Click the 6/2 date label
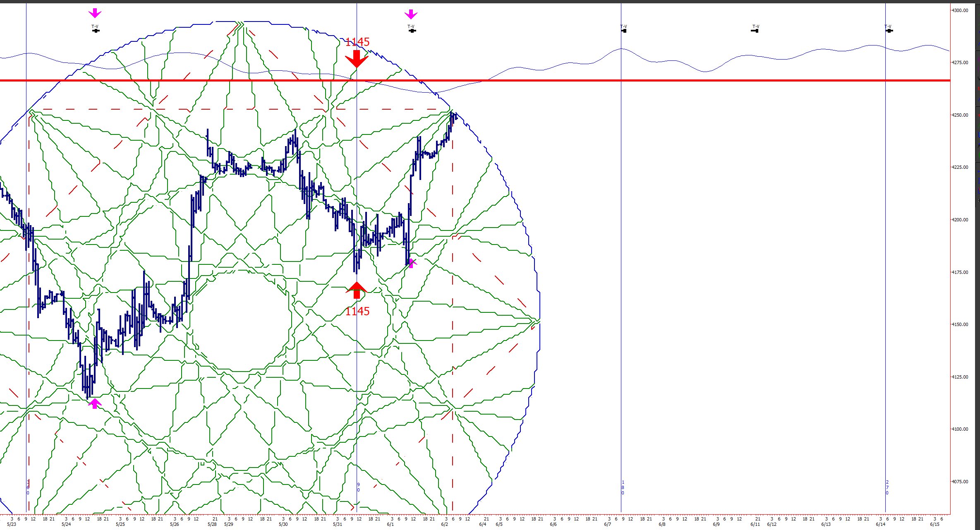 tap(445, 525)
